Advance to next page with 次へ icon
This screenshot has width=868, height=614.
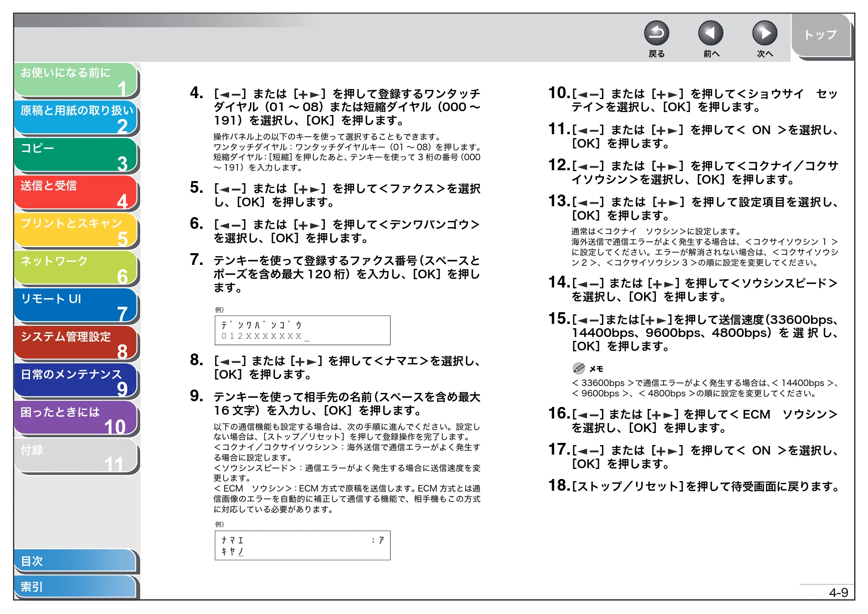(764, 33)
